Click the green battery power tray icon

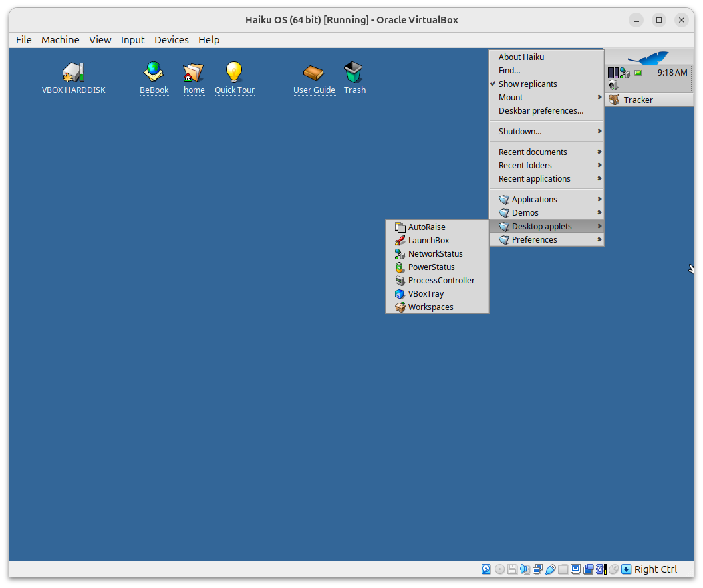[x=638, y=73]
